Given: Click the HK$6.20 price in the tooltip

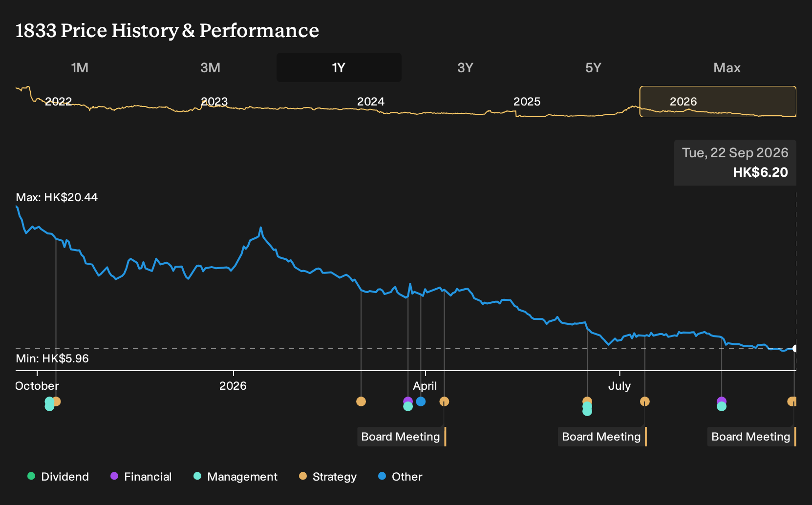Looking at the screenshot, I should 760,172.
